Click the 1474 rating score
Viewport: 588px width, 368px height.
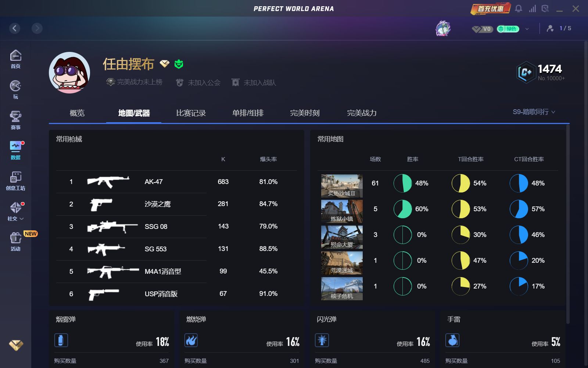pyautogui.click(x=550, y=69)
